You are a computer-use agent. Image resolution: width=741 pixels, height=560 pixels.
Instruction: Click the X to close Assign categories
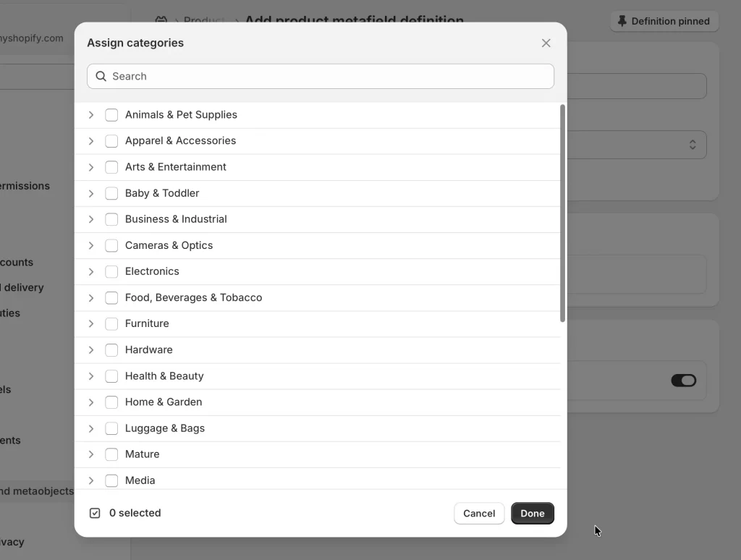click(546, 43)
